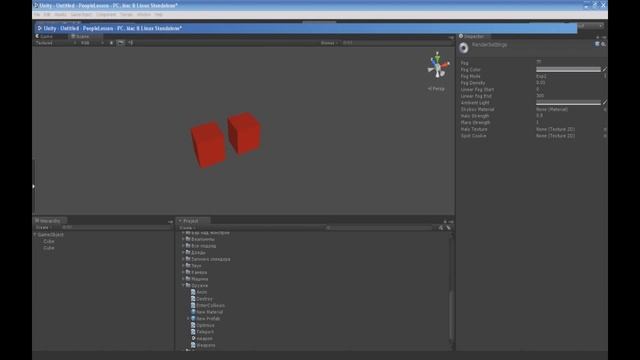
Task: Expand the New Prefab arrow
Action: coord(188,318)
